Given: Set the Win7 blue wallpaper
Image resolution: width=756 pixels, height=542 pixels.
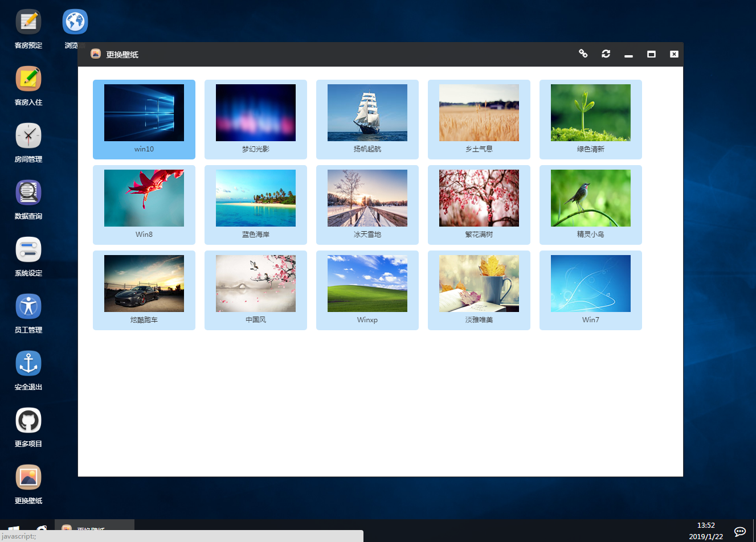Looking at the screenshot, I should click(x=591, y=290).
